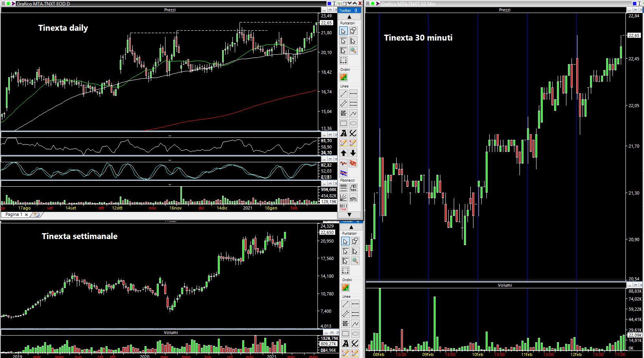Image resolution: width=644 pixels, height=358 pixels.
Task: Click the T text icon in daily chart title bar
Action: pyautogui.click(x=334, y=4)
